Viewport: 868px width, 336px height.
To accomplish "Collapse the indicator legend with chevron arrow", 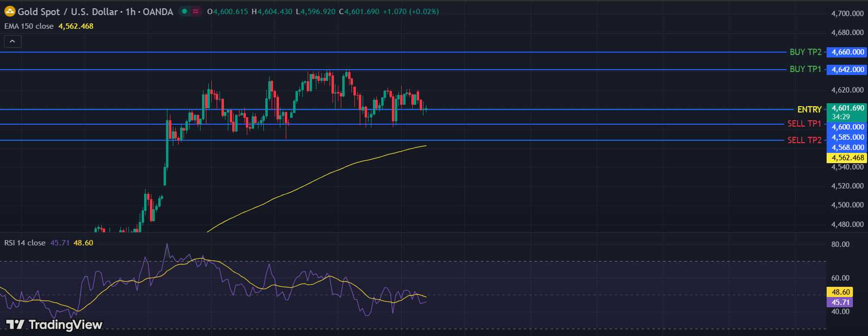I will 13,41.
